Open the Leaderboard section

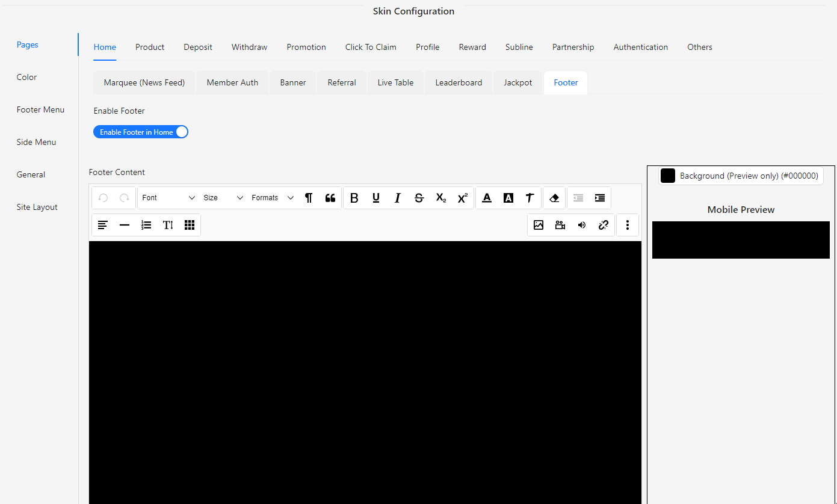458,82
